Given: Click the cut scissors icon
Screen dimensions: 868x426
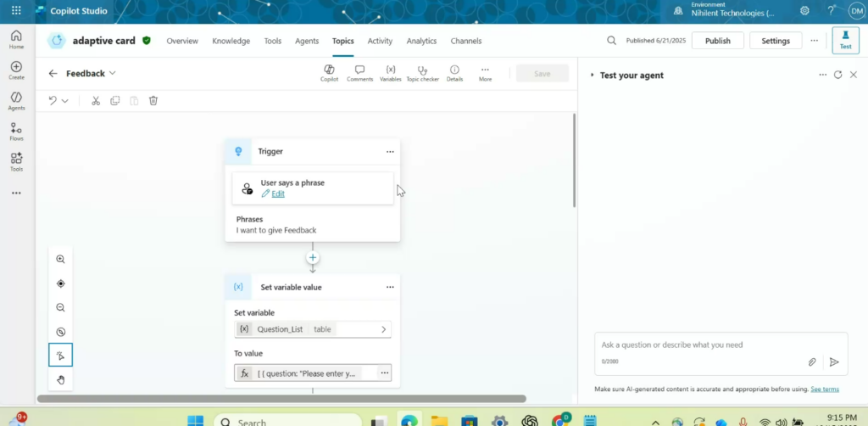Looking at the screenshot, I should click(96, 101).
